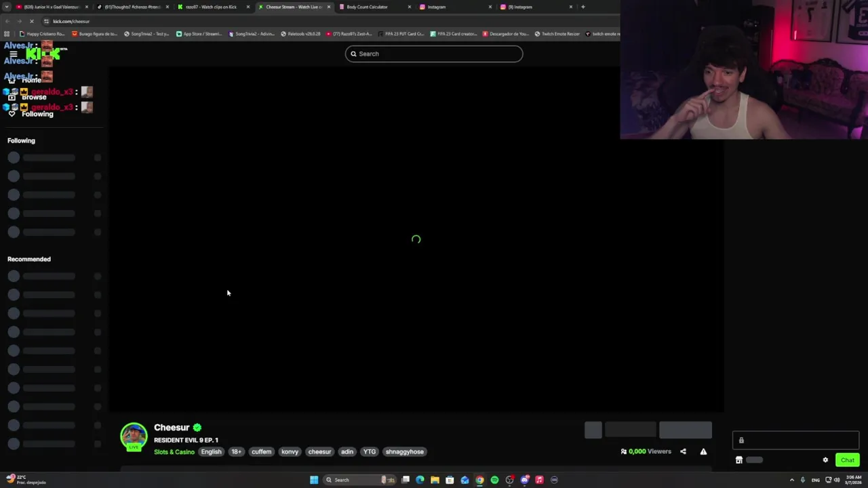The image size is (868, 488).
Task: Open Twitch Emote Resizer bookmark
Action: pos(557,34)
